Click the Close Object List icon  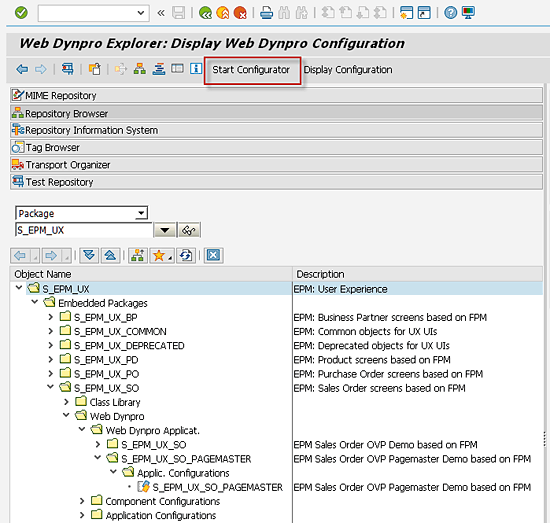(x=213, y=255)
